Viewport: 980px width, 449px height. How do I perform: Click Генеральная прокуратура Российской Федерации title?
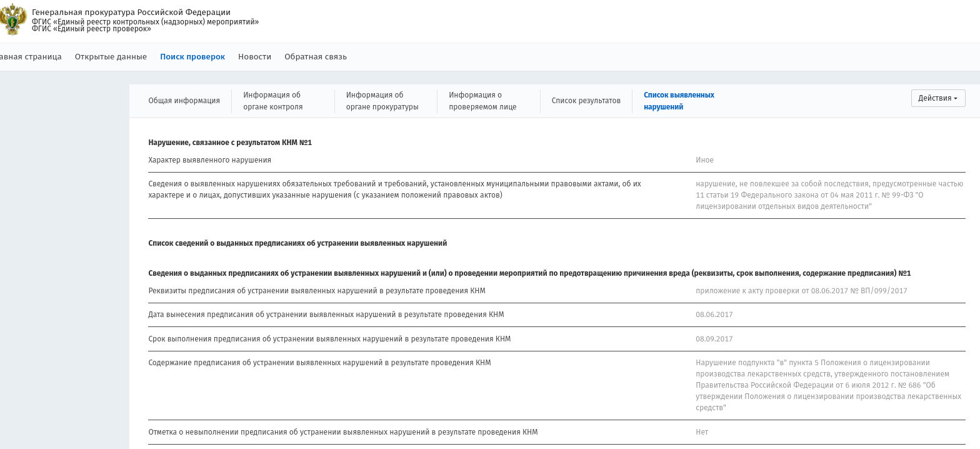point(131,13)
